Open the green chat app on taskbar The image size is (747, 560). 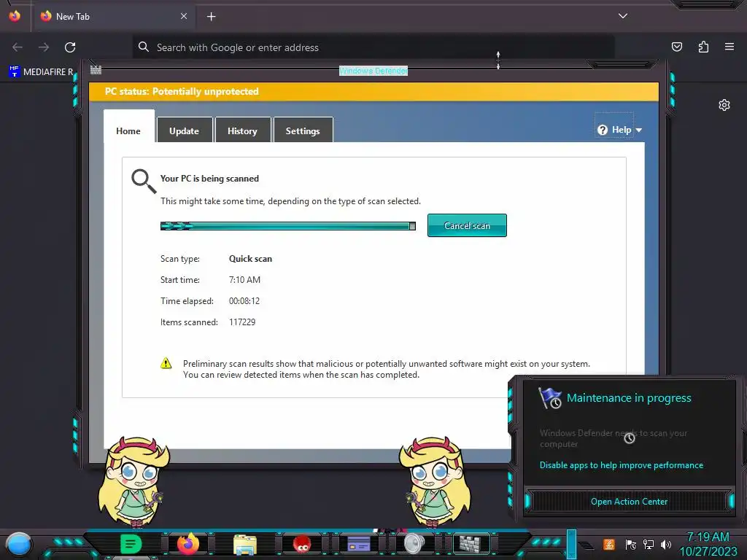[x=131, y=544]
